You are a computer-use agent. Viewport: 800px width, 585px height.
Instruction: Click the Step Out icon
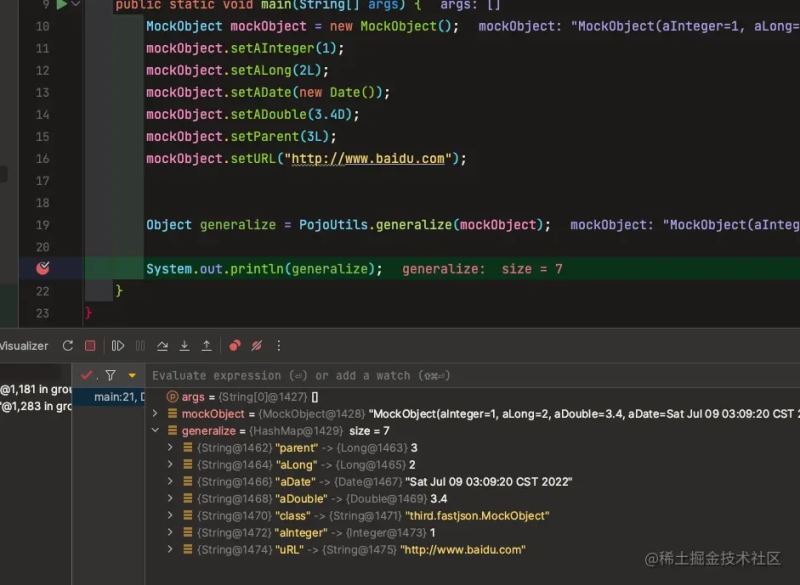(206, 346)
